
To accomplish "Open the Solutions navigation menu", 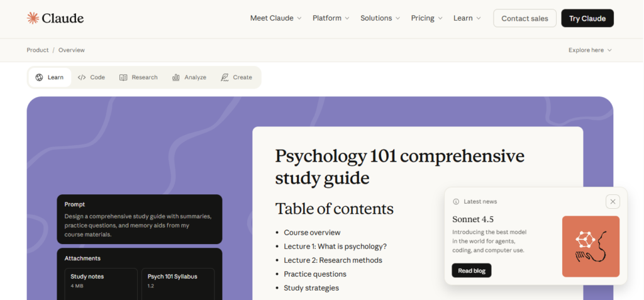I will [x=380, y=18].
